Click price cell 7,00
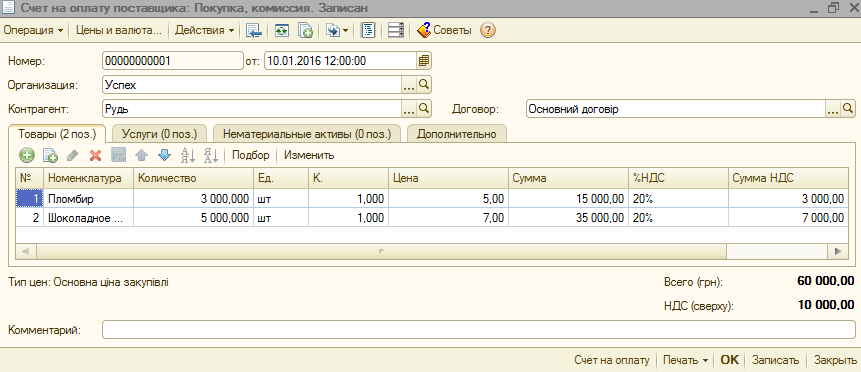861x372 pixels. coord(448,218)
